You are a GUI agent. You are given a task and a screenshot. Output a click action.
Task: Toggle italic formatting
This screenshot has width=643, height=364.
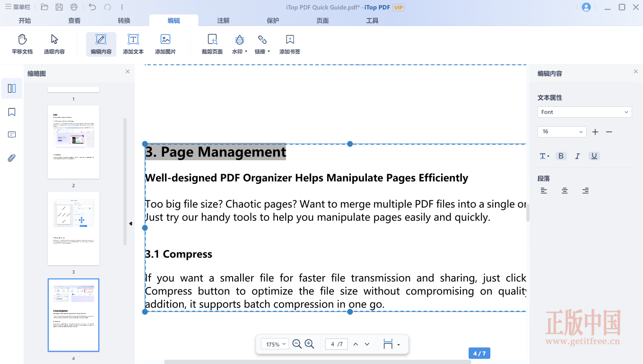click(577, 156)
